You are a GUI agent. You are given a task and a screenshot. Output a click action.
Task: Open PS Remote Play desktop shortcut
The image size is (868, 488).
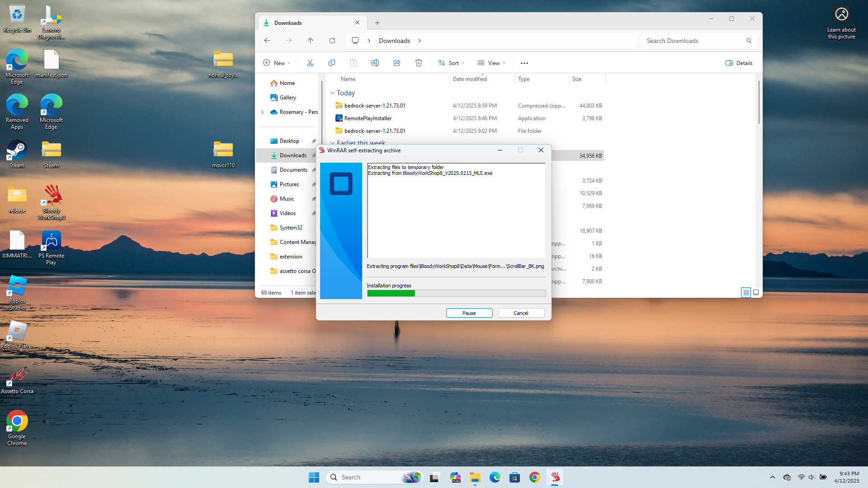coord(51,248)
